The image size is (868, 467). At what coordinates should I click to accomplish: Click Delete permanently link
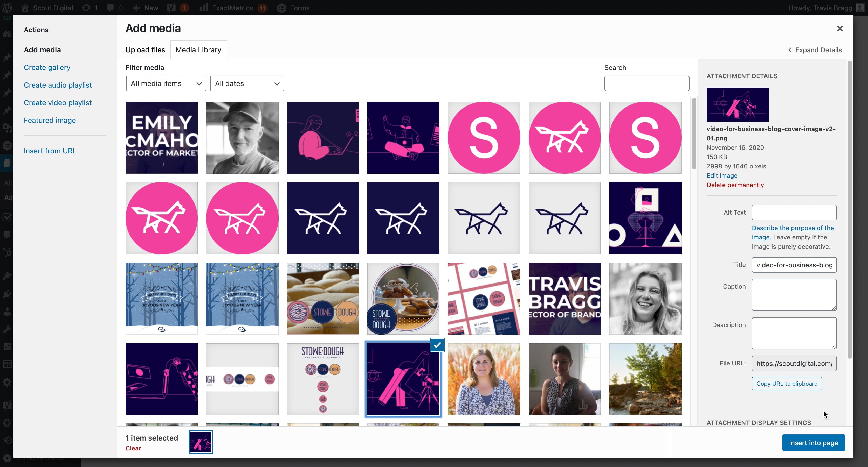coord(735,185)
